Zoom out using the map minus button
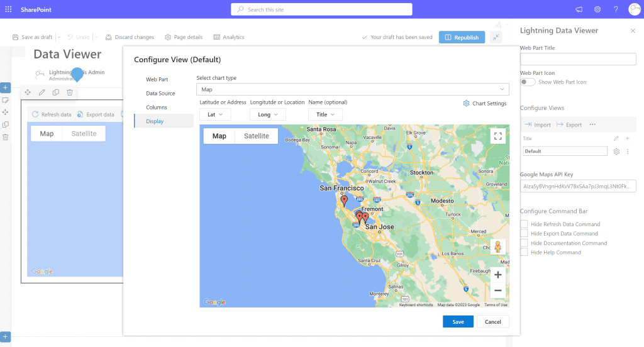This screenshot has height=347, width=644. pyautogui.click(x=497, y=290)
